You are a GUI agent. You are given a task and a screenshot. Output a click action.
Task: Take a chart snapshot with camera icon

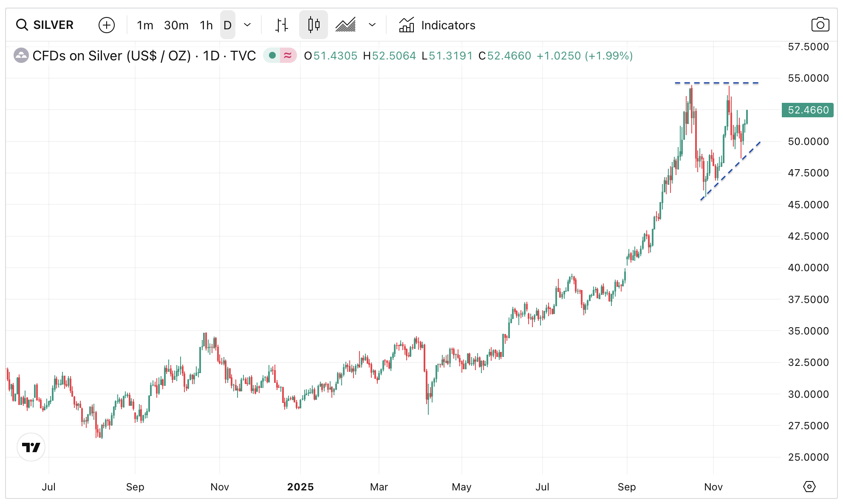tap(820, 25)
